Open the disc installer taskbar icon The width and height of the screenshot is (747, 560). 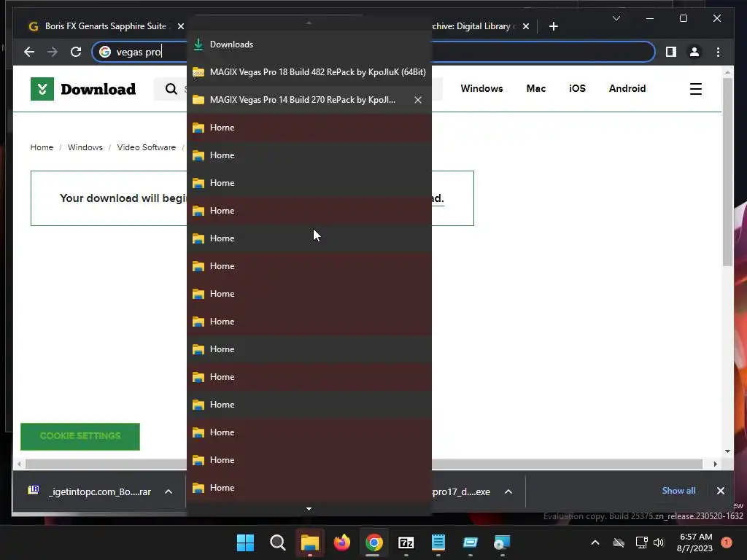point(502,542)
